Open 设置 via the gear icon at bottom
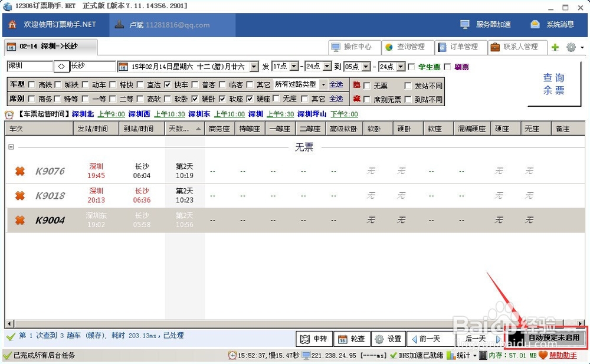Viewport: 590px width, 364px height. coord(388,339)
